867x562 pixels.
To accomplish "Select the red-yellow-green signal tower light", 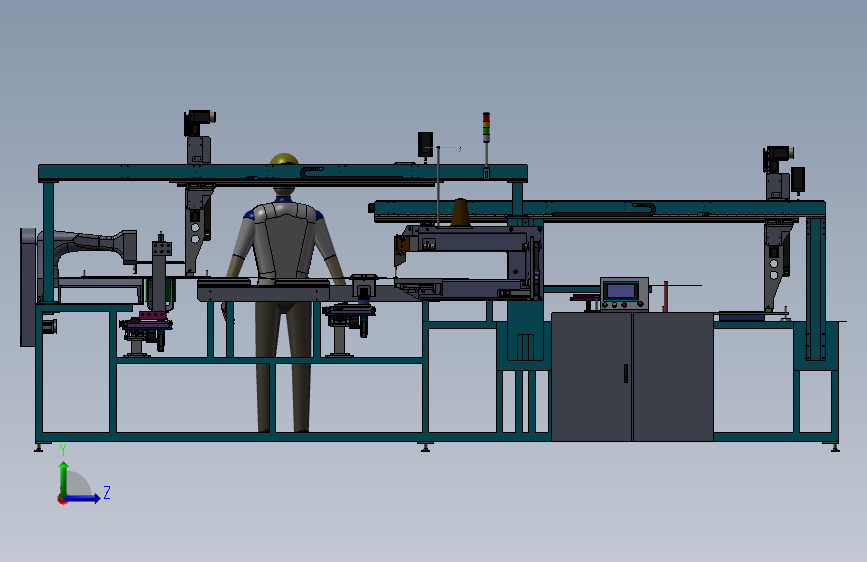I will point(486,127).
